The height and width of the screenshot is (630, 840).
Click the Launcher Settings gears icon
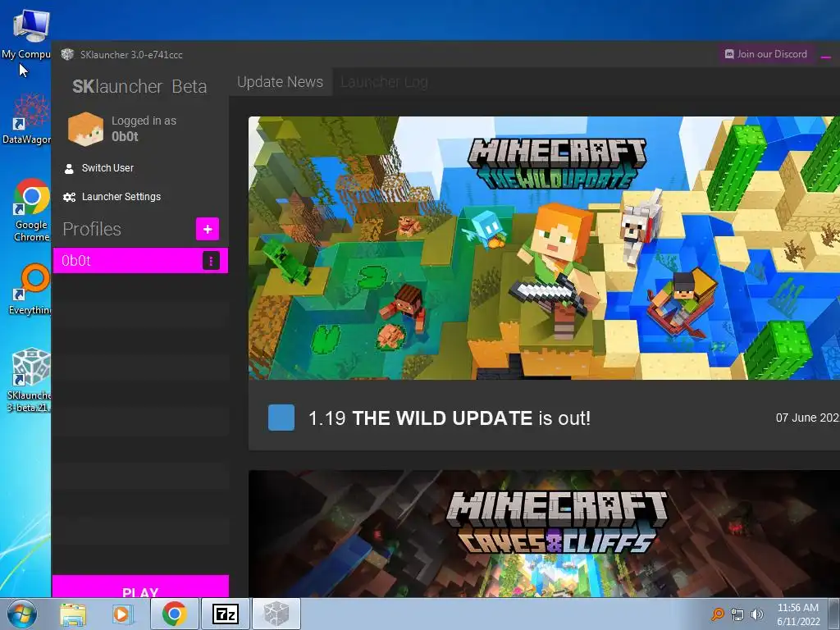[x=69, y=197]
